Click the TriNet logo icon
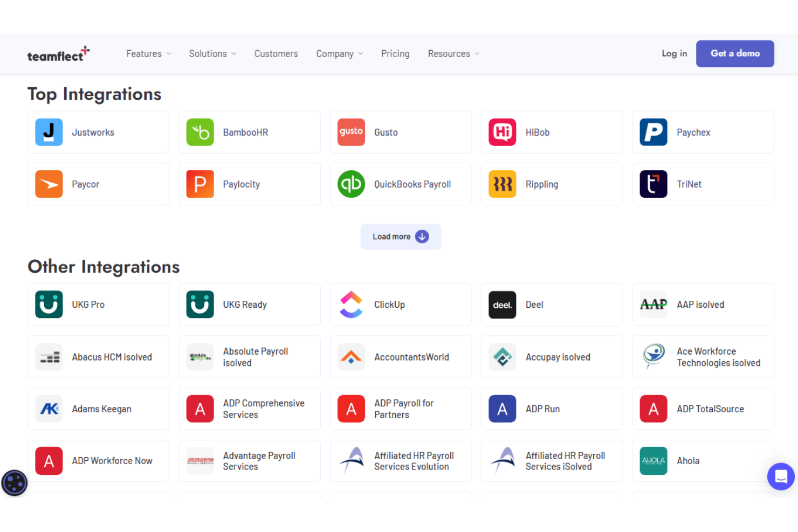798x532 pixels. [653, 184]
